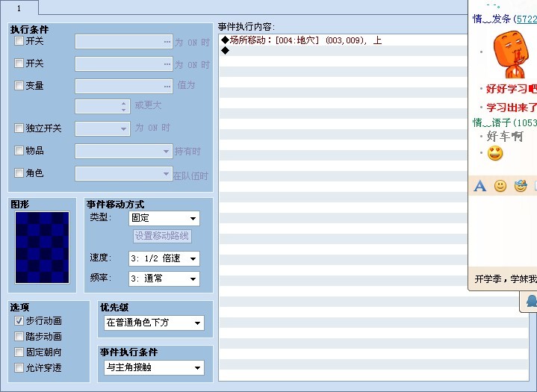Open the 角色 actor dropdown
The image size is (537, 392).
pos(124,173)
